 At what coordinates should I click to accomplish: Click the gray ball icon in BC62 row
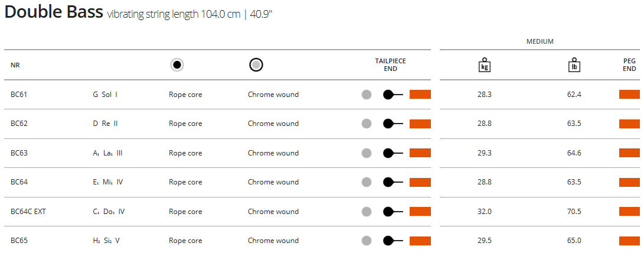coord(367,124)
